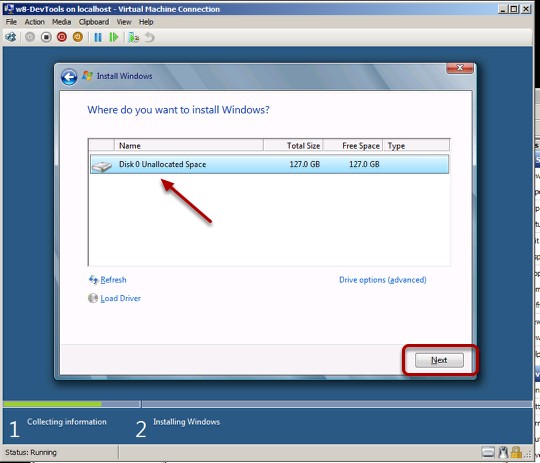Click the hard drive icon for Disk 0
This screenshot has width=540, height=463.
click(x=102, y=167)
